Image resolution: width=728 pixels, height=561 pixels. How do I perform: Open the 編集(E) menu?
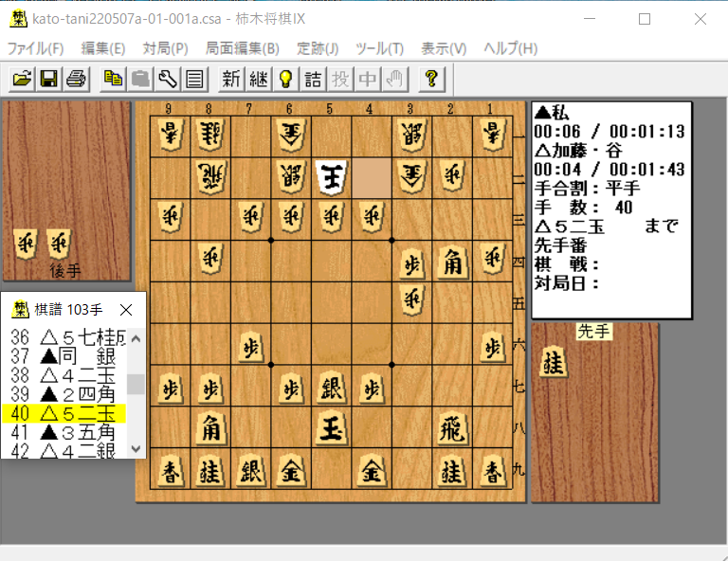103,48
